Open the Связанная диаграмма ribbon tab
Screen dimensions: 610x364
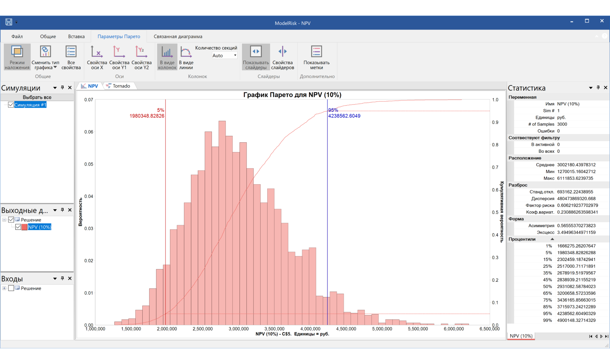click(x=178, y=37)
